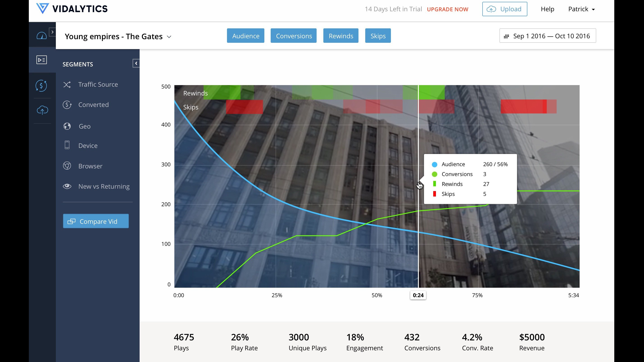Screen dimensions: 644x362
Task: Open the dollar conversions icon in sidebar
Action: pos(41,86)
